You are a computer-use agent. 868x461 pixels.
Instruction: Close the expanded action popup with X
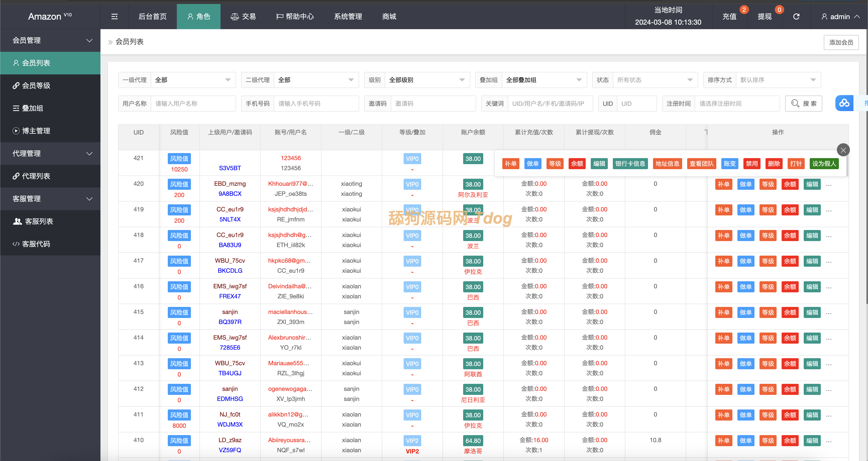(x=843, y=150)
